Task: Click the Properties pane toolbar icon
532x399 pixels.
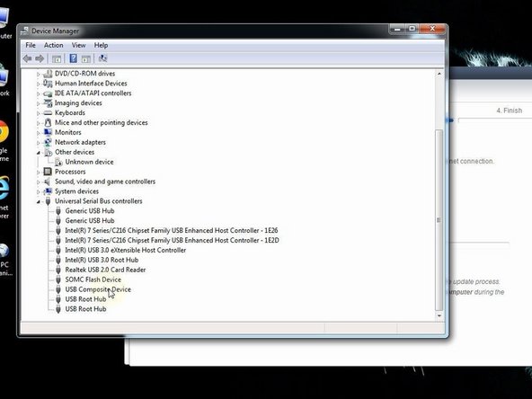Action: (86, 58)
